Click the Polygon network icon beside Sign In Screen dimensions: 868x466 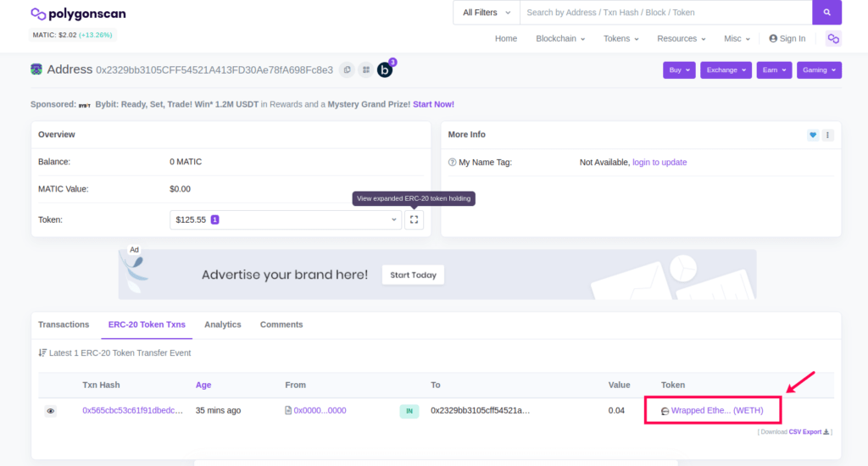(x=833, y=39)
